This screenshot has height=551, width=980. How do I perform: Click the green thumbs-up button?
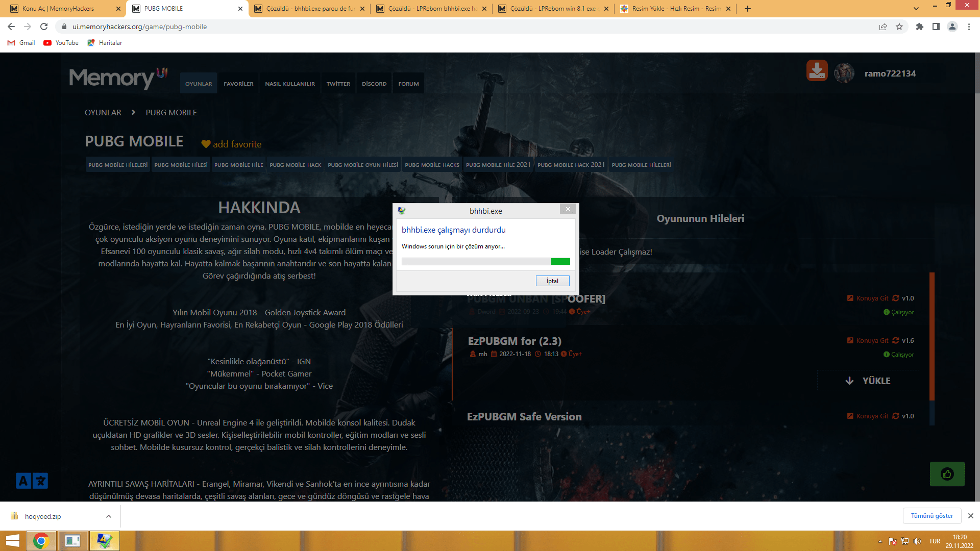(947, 474)
